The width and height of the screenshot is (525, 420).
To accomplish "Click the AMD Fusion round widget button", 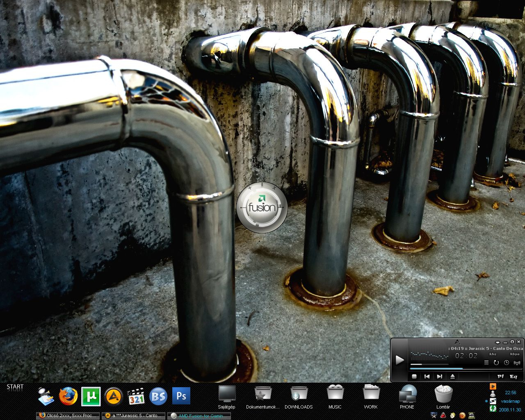I will point(262,208).
